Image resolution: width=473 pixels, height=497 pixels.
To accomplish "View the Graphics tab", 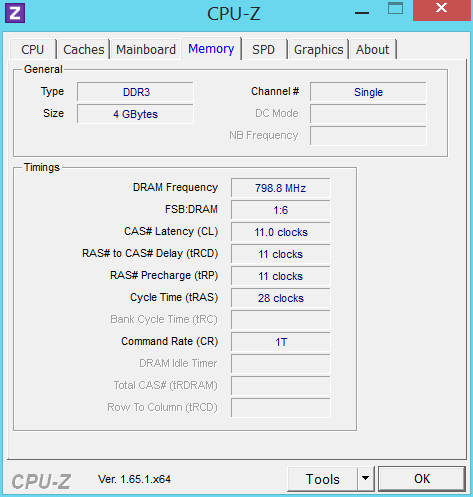I will point(318,50).
